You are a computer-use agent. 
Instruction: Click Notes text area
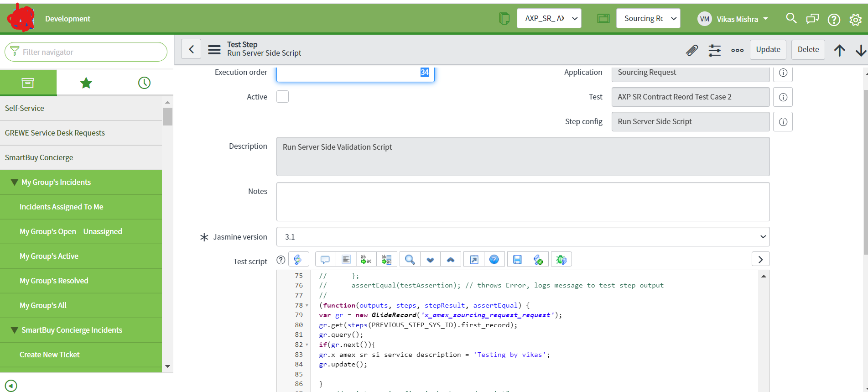point(523,202)
